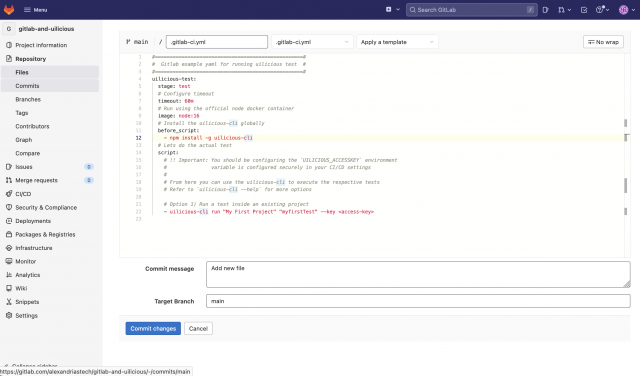Click the CI/CD rocket icon

(x=9, y=194)
